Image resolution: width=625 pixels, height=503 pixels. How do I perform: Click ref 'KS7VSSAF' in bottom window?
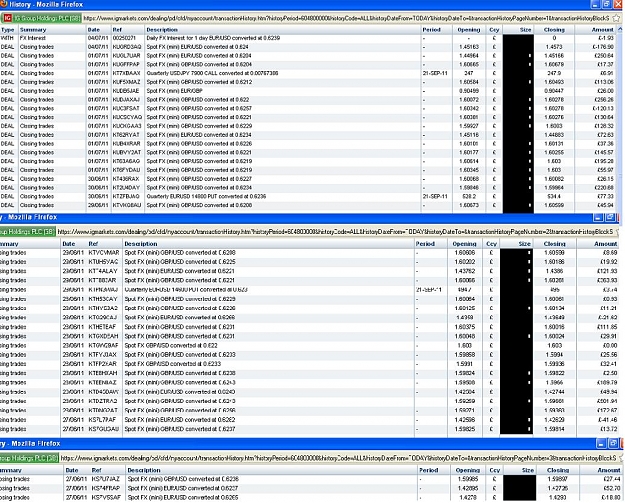(x=106, y=497)
